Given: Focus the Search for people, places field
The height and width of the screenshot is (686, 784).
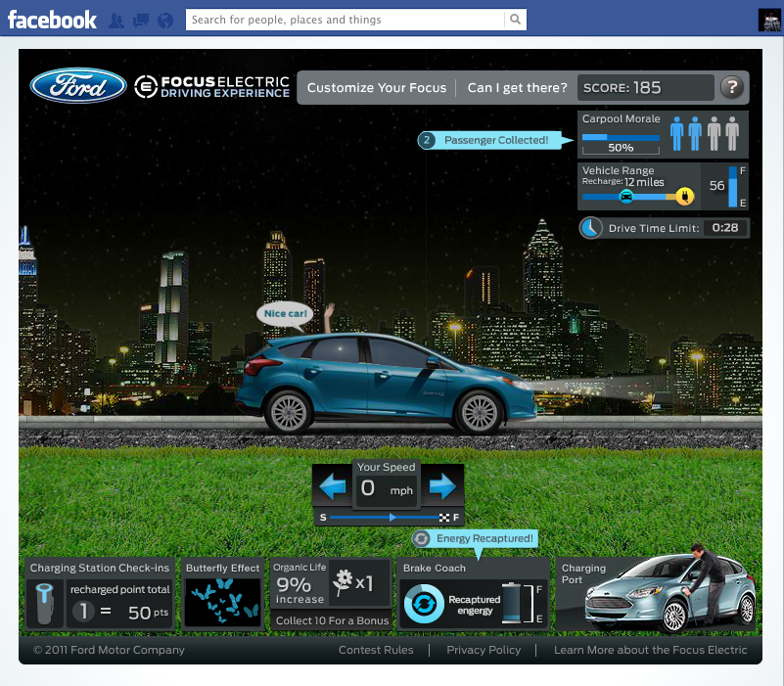Looking at the screenshot, I should (345, 20).
